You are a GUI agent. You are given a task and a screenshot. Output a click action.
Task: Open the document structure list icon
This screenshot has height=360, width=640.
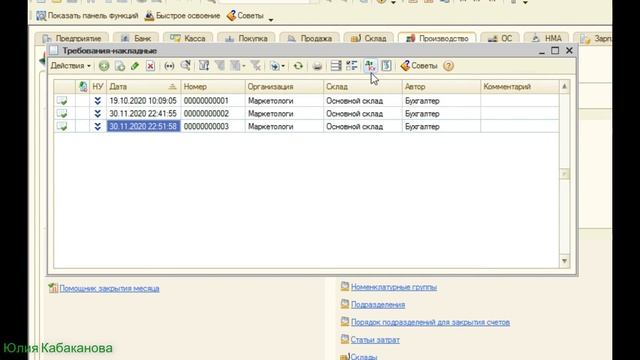click(x=336, y=66)
